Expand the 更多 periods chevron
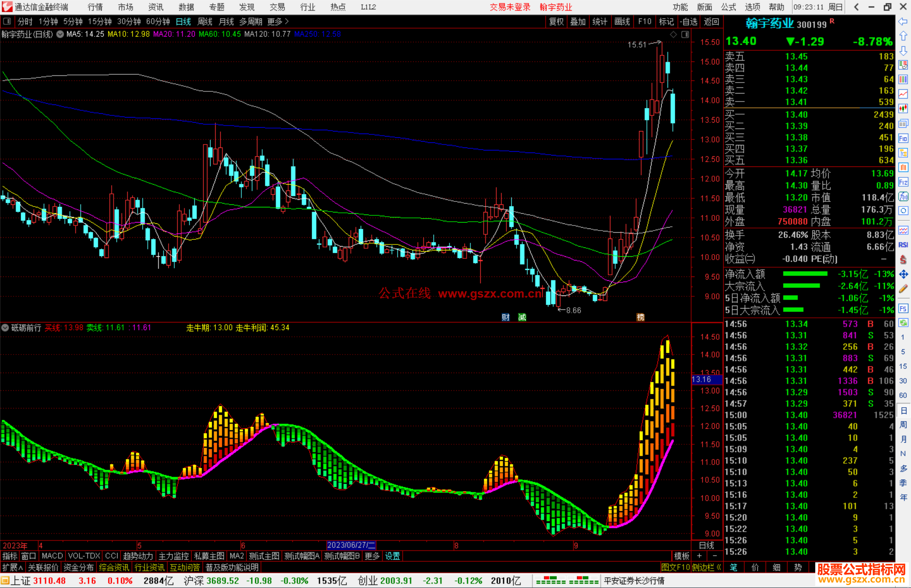This screenshot has width=911, height=588. pyautogui.click(x=287, y=21)
